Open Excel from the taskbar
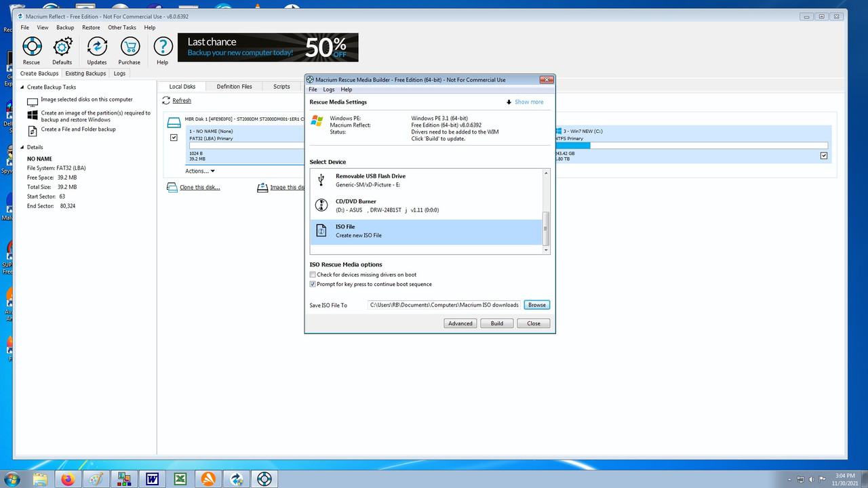 click(x=180, y=479)
